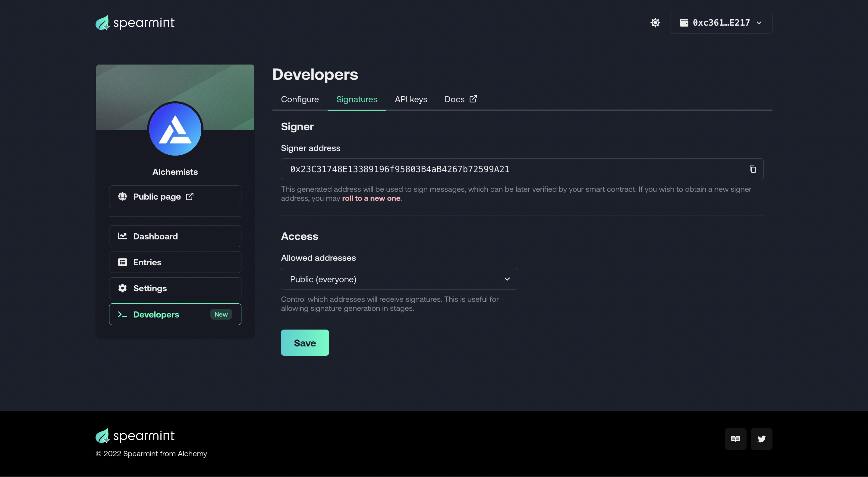Open the API keys tab
This screenshot has height=477, width=868.
pos(411,100)
